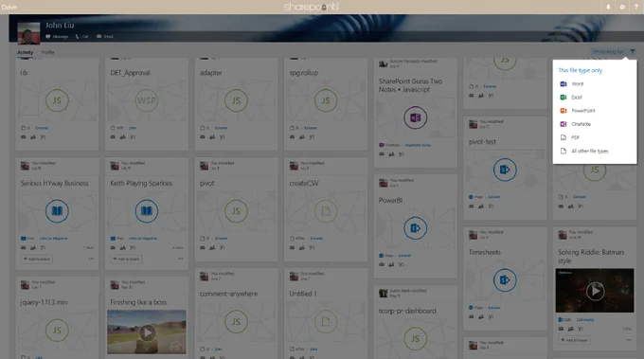Open more options on Serious HYway Business
644x359 pixels.
91,259
